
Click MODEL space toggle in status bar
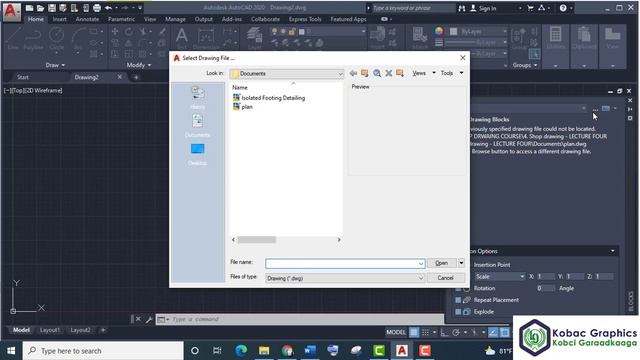(x=396, y=332)
